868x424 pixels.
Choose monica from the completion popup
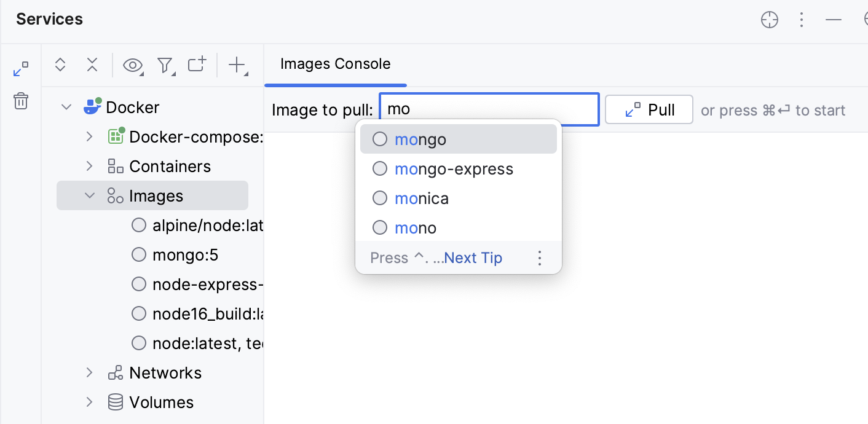422,198
